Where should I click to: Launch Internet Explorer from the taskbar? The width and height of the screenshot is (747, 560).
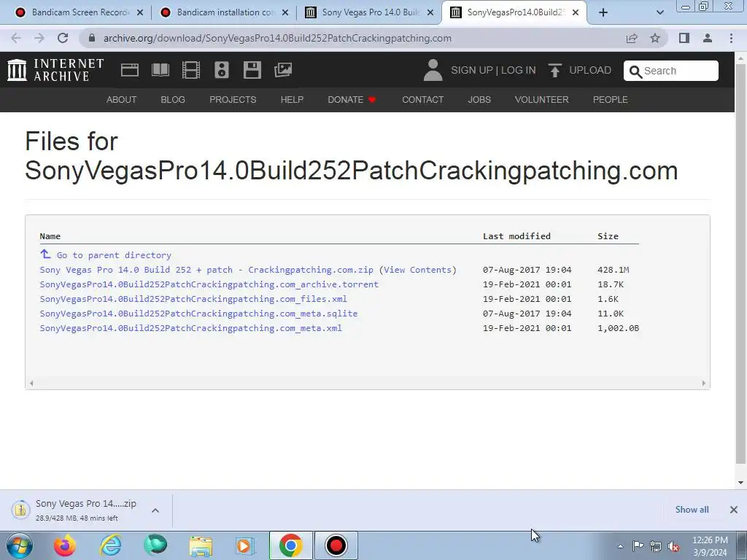110,545
